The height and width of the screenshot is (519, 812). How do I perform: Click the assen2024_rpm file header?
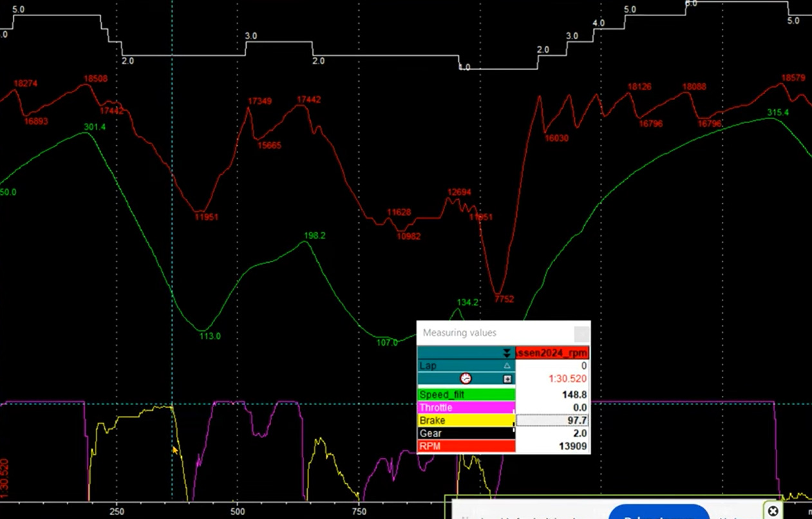(x=552, y=353)
